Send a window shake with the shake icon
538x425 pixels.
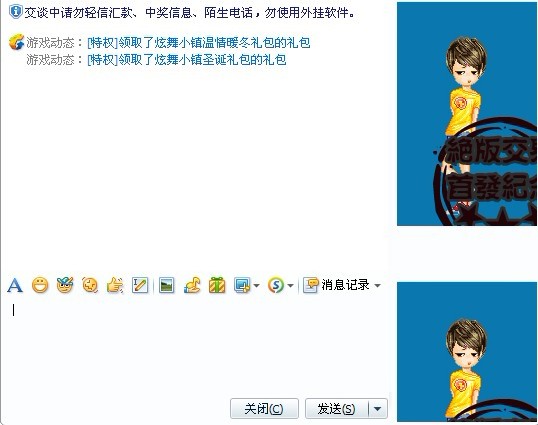coord(90,285)
